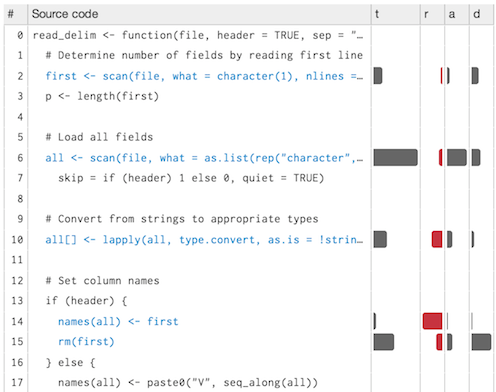Select the 'p <- length(first)' line
Screen dimensions: 496x392
[102, 96]
